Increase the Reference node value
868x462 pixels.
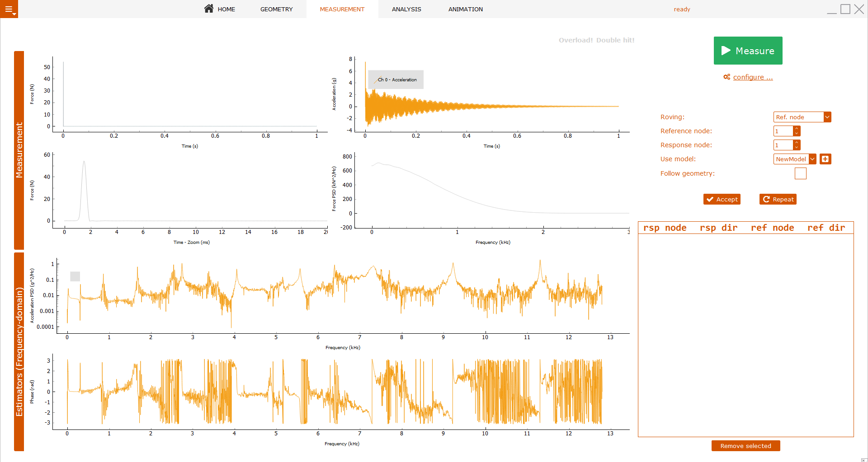(x=797, y=129)
